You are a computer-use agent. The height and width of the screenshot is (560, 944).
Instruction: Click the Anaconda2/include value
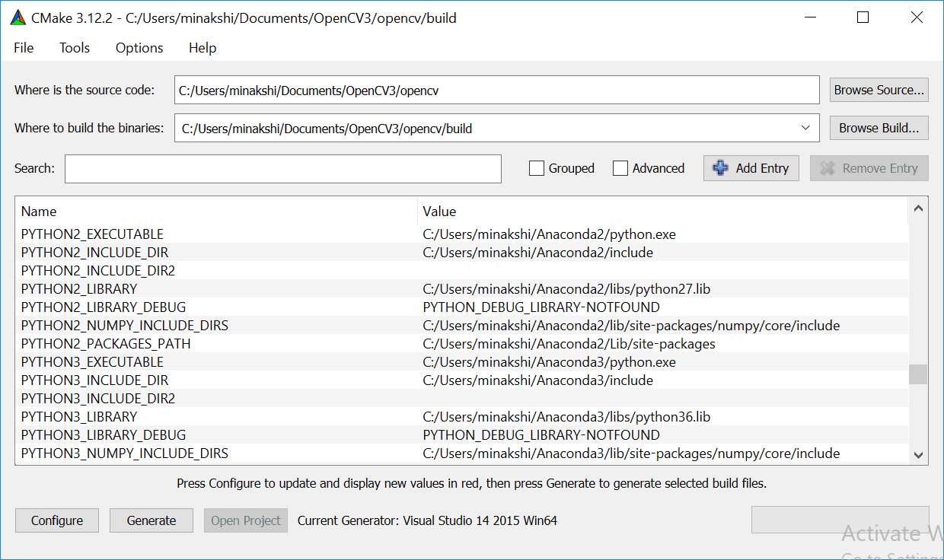point(538,252)
